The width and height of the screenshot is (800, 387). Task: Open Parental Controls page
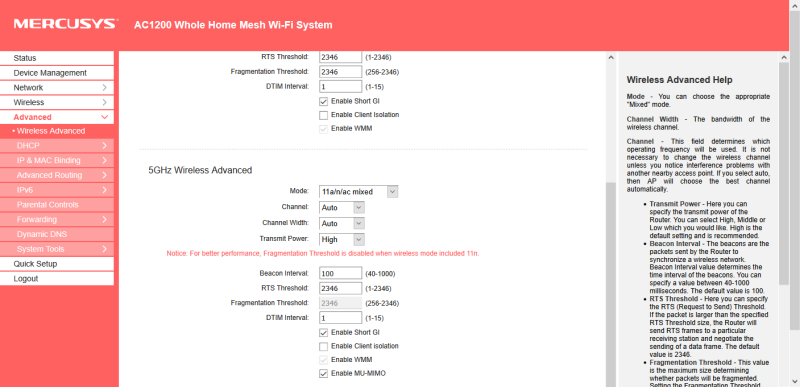(x=57, y=205)
